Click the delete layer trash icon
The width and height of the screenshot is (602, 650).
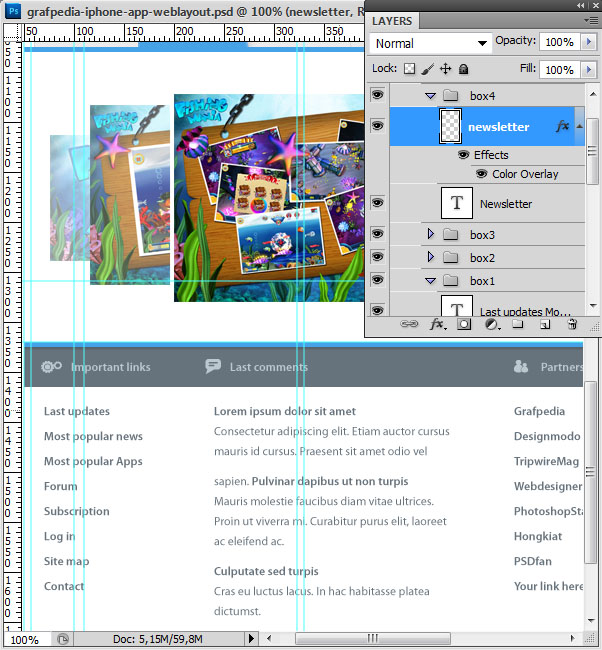(x=572, y=324)
